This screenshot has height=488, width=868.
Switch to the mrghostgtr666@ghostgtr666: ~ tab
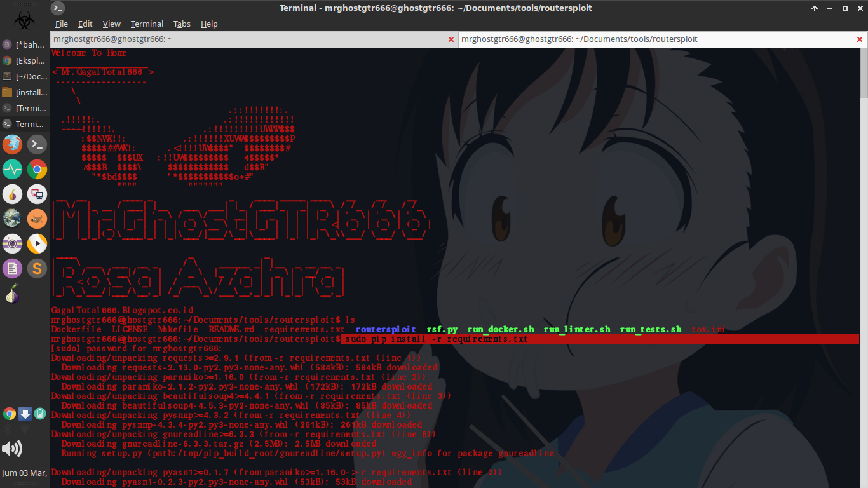[254, 39]
